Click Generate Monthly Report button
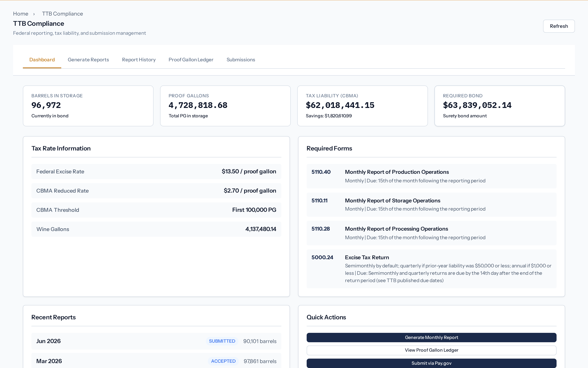Screen dimensions: 588x368 [432, 337]
